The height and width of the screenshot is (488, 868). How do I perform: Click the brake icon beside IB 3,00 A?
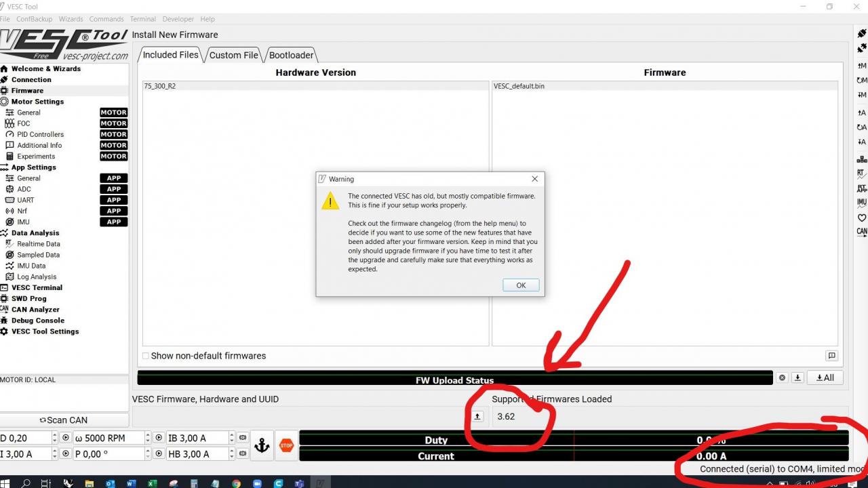pos(243,438)
